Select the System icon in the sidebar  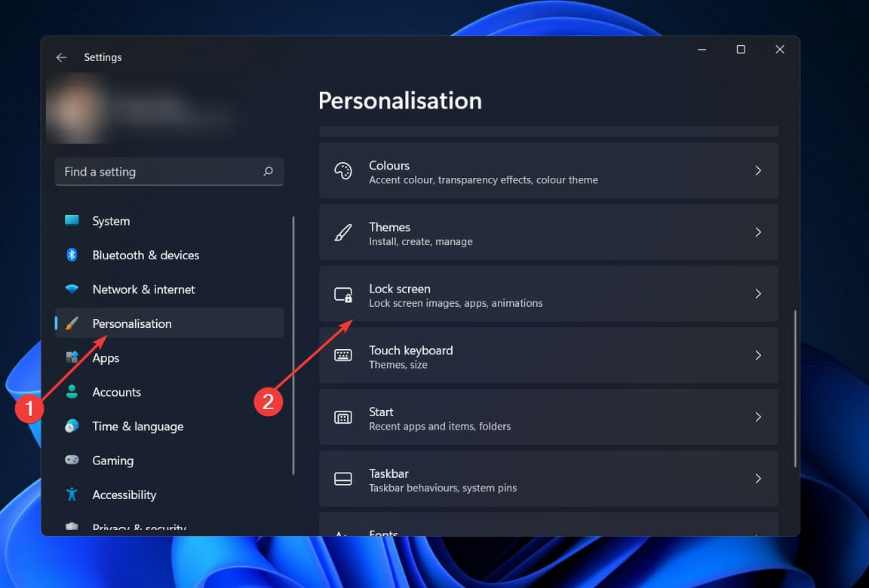[x=73, y=220]
